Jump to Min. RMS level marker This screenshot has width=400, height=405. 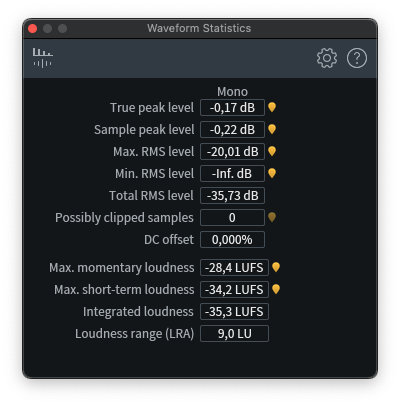point(272,173)
